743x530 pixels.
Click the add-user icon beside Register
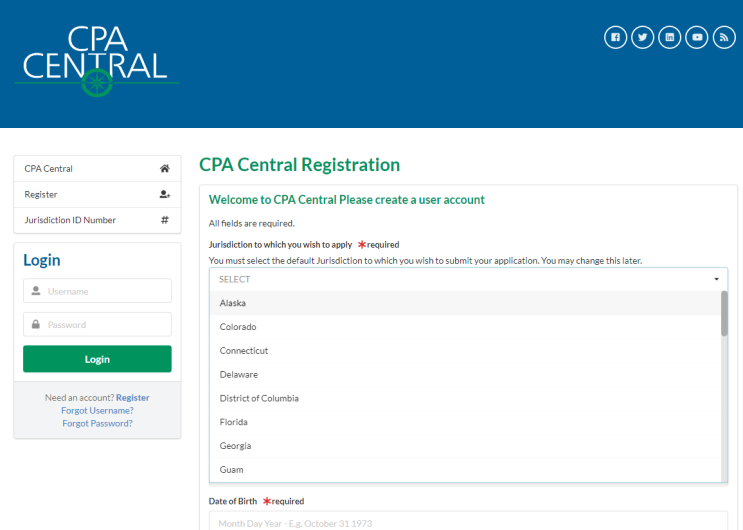(x=165, y=195)
